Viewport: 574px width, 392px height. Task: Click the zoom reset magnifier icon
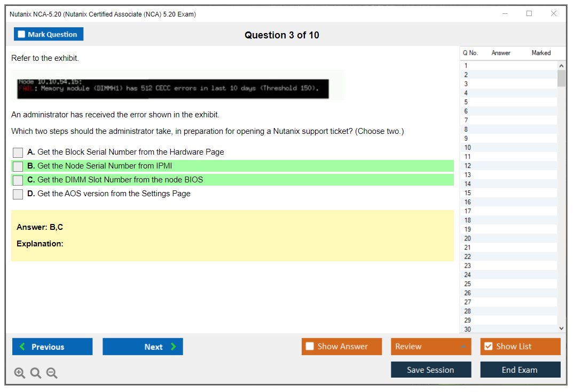pyautogui.click(x=36, y=373)
